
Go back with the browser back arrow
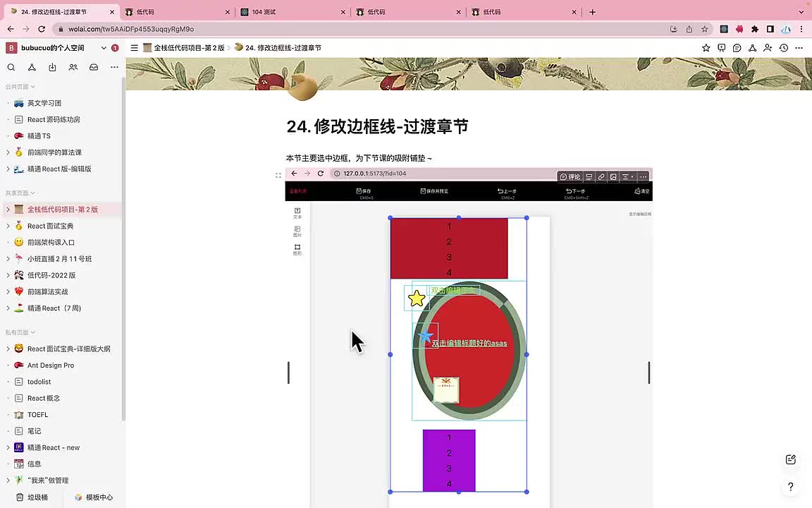click(x=11, y=29)
